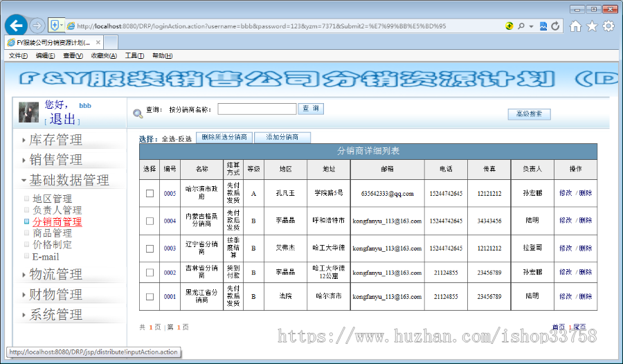This screenshot has width=623, height=364.
Task: Click the 退出 logout link
Action: pos(62,119)
